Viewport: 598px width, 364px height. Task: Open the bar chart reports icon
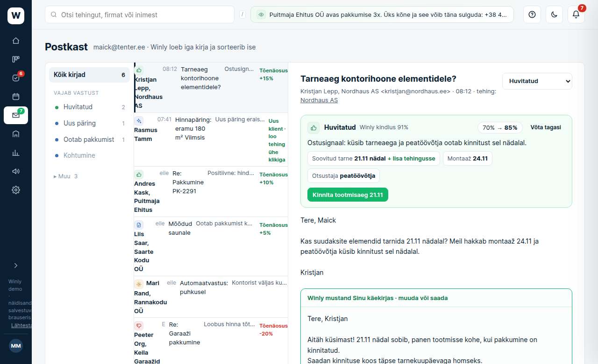(x=16, y=153)
